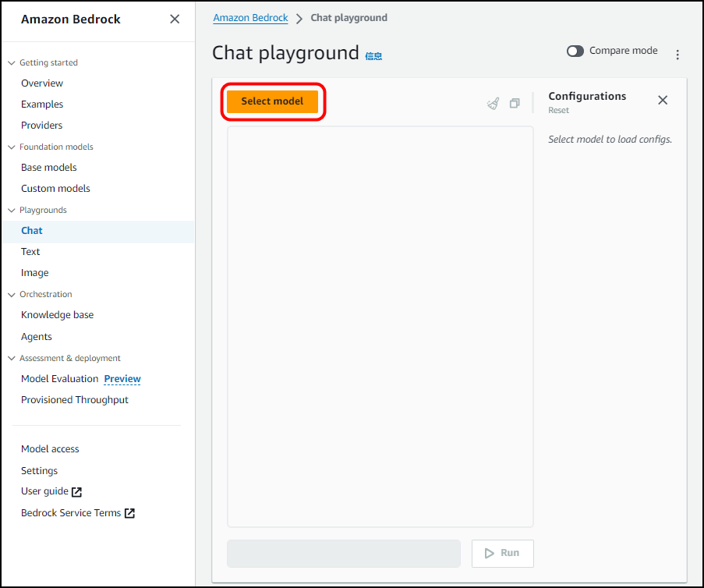This screenshot has height=588, width=704.
Task: Open Model Evaluation
Action: coord(60,379)
